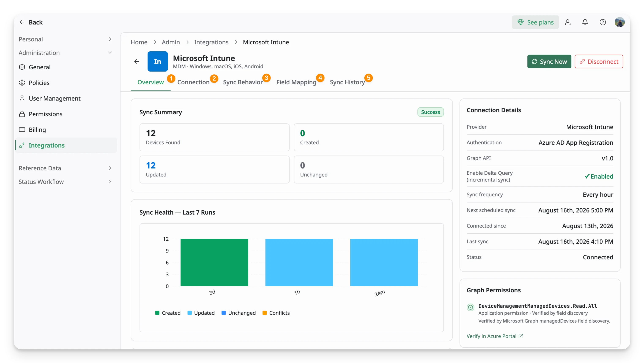Click the Disconnect button
The width and height of the screenshot is (644, 363).
click(599, 62)
